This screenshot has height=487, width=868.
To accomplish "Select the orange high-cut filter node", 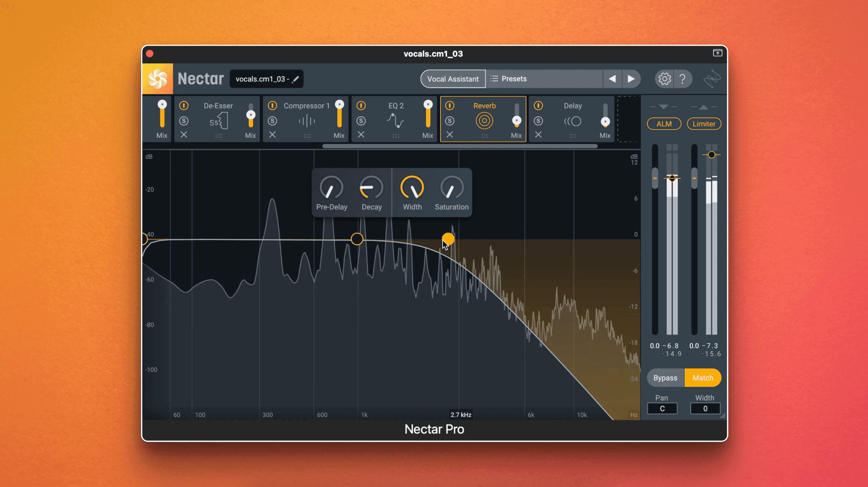I will coord(448,239).
